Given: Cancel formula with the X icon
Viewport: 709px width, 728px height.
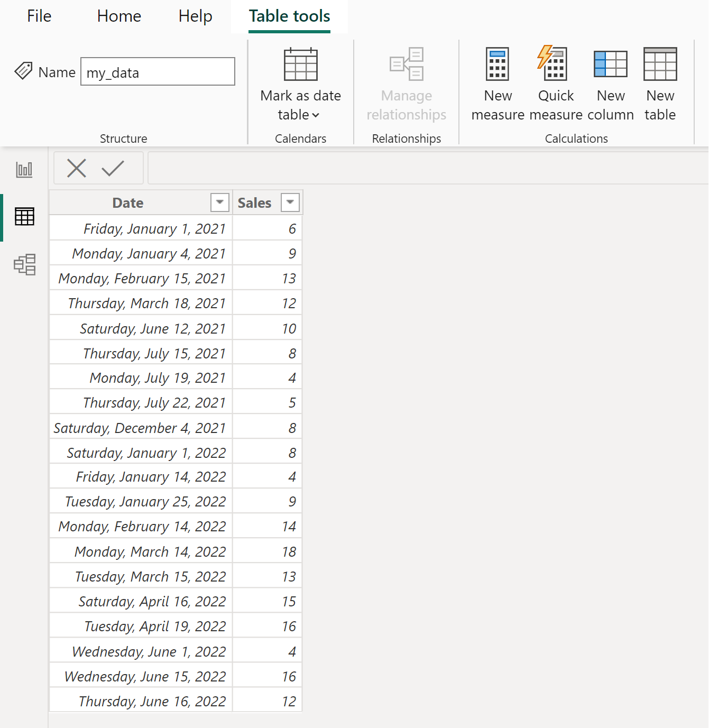Looking at the screenshot, I should coord(77,169).
